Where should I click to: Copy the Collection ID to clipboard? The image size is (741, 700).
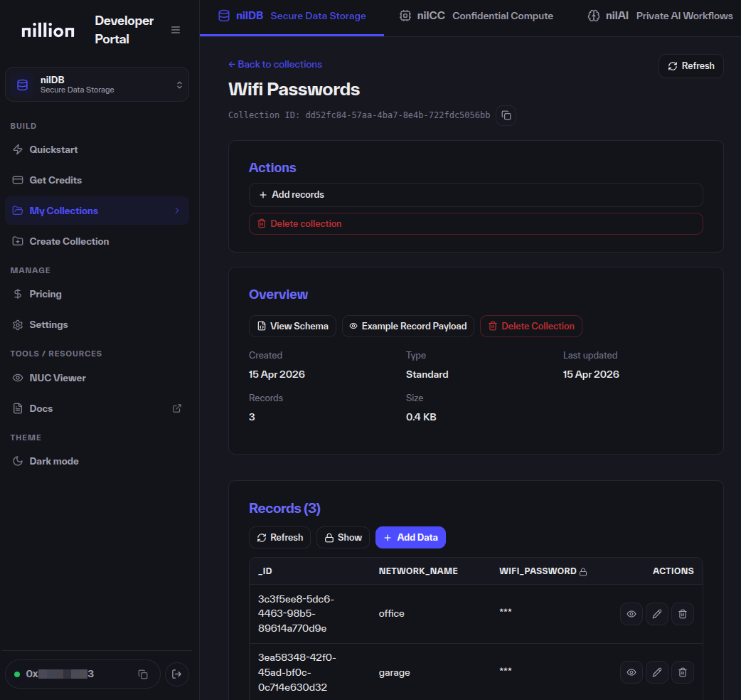coord(506,115)
